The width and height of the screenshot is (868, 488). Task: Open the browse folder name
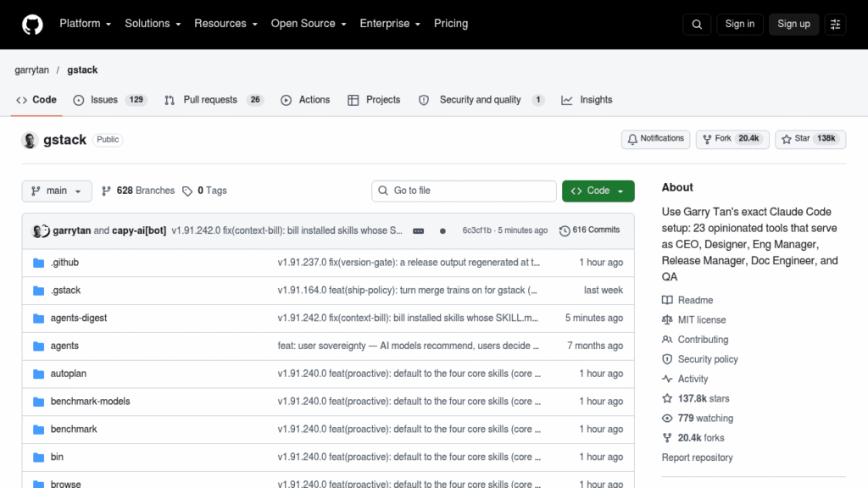(65, 484)
